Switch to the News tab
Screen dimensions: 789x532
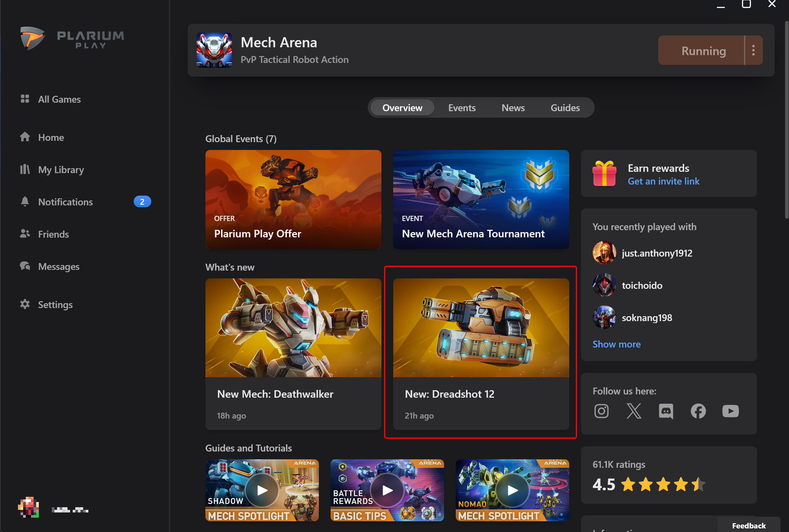(513, 108)
